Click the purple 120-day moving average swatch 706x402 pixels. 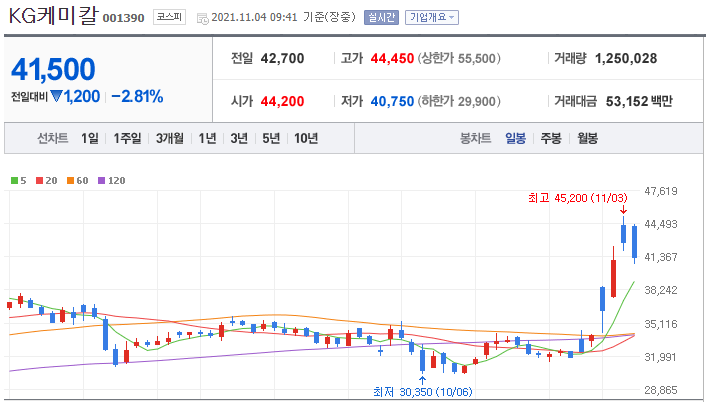pyautogui.click(x=101, y=181)
